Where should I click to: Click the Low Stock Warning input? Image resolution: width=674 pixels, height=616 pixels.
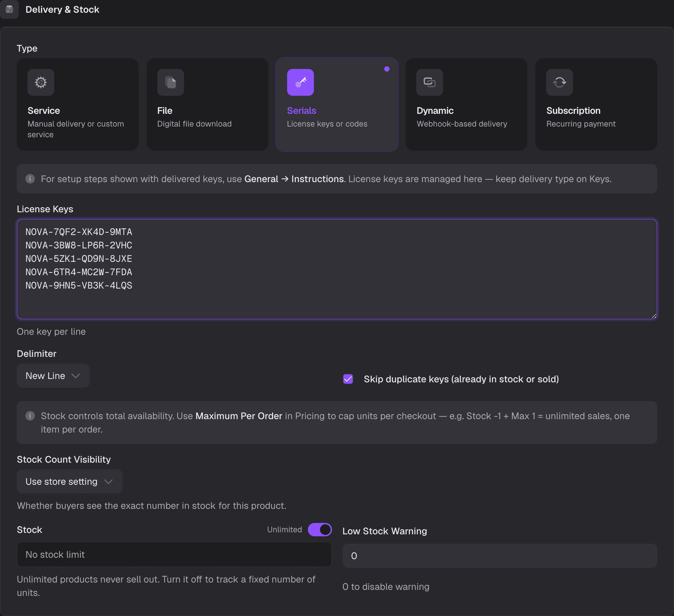500,556
